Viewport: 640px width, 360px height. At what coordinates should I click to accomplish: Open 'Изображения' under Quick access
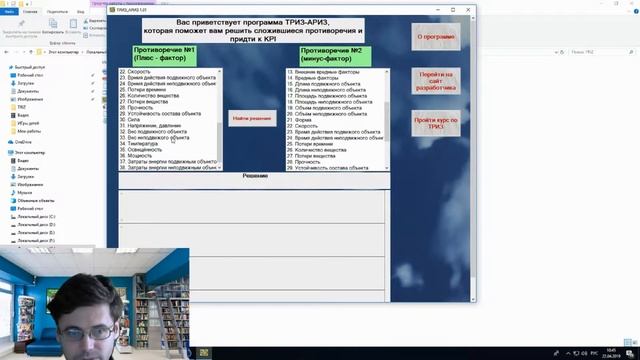30,99
